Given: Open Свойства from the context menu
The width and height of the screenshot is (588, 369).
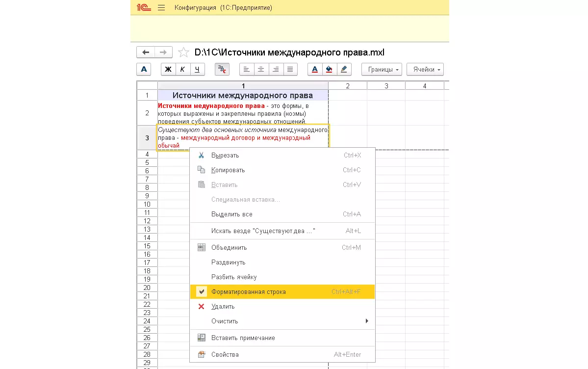Looking at the screenshot, I should 282,354.
